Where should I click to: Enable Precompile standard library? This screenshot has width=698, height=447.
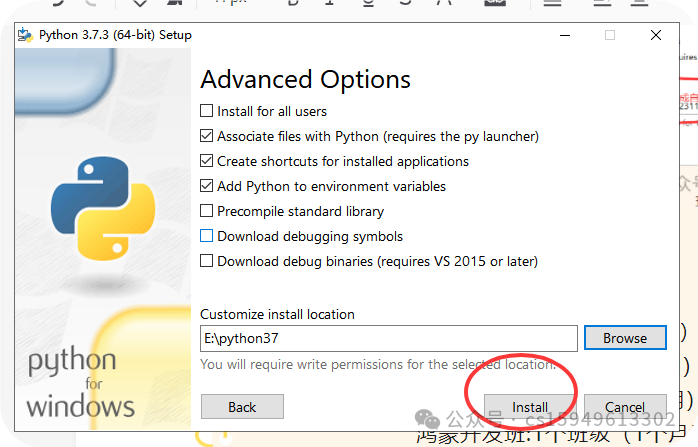coord(207,211)
